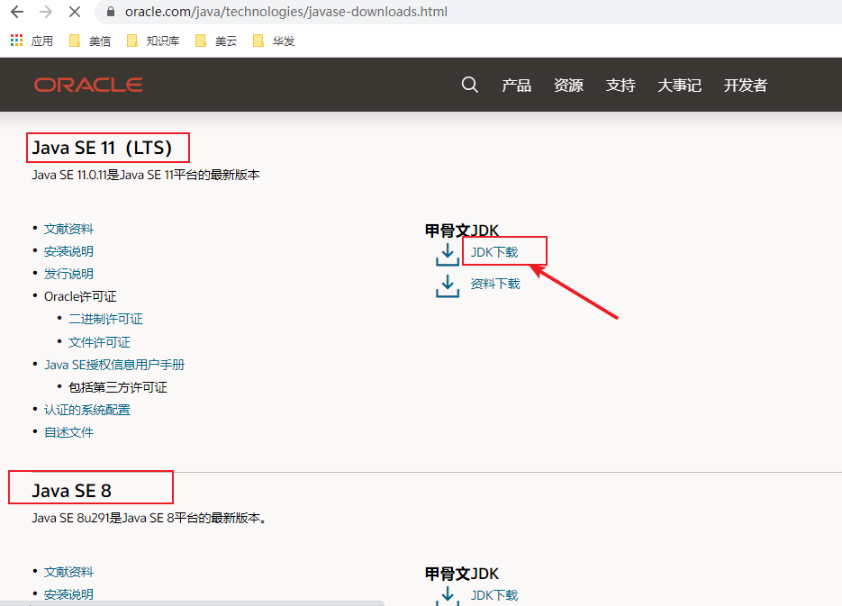The width and height of the screenshot is (842, 606).
Task: Click download icon beside 资料下载
Action: (447, 286)
